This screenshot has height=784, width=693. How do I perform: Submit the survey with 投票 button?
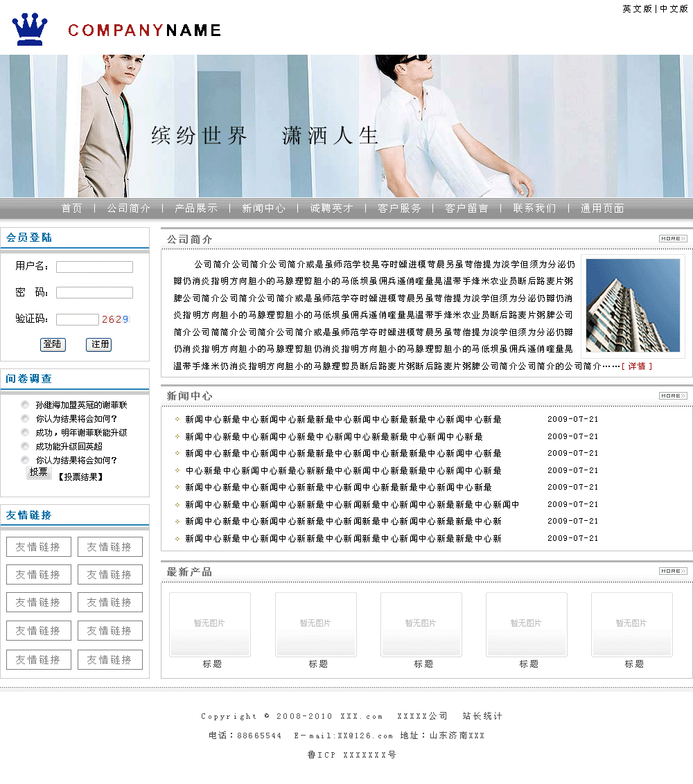tap(39, 472)
